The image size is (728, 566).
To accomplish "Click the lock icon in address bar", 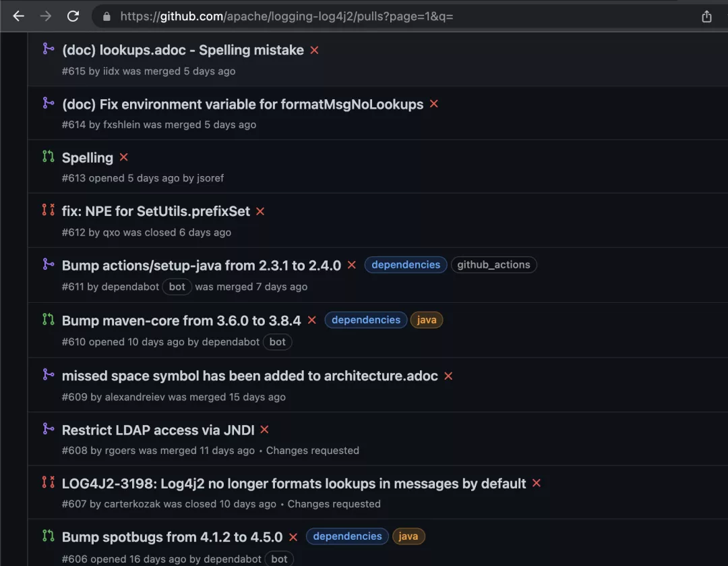I will 106,16.
